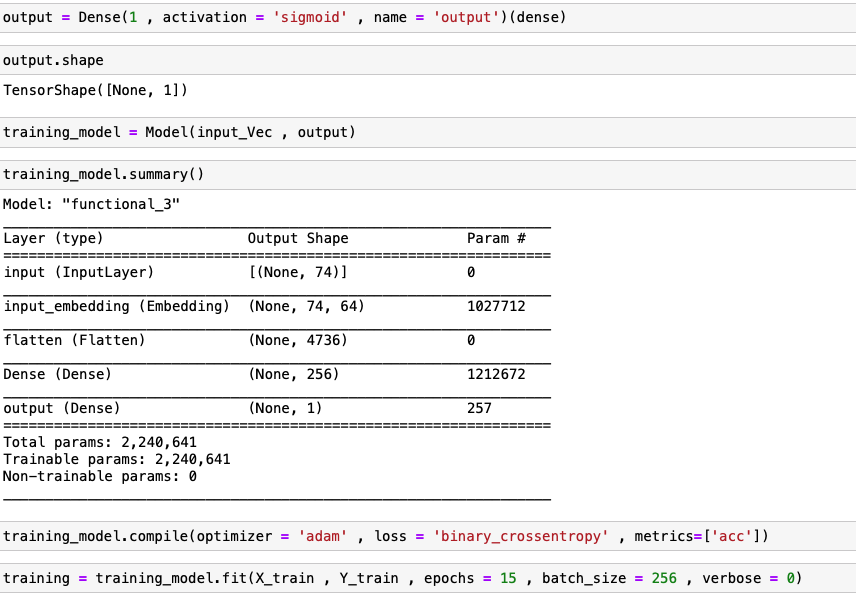
Task: Click 'Trainable params: 2,240,641' line
Action: coord(117,459)
